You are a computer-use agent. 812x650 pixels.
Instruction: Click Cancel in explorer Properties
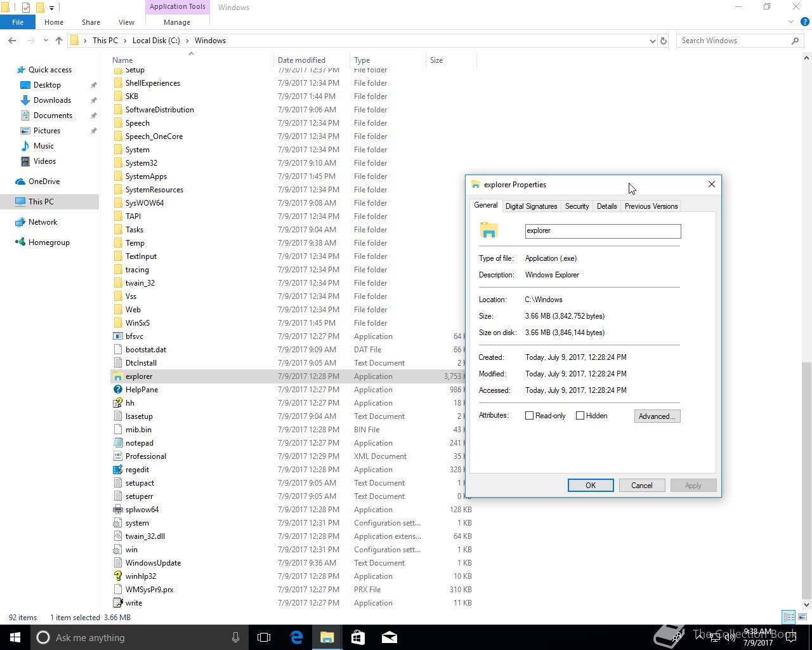(x=641, y=486)
